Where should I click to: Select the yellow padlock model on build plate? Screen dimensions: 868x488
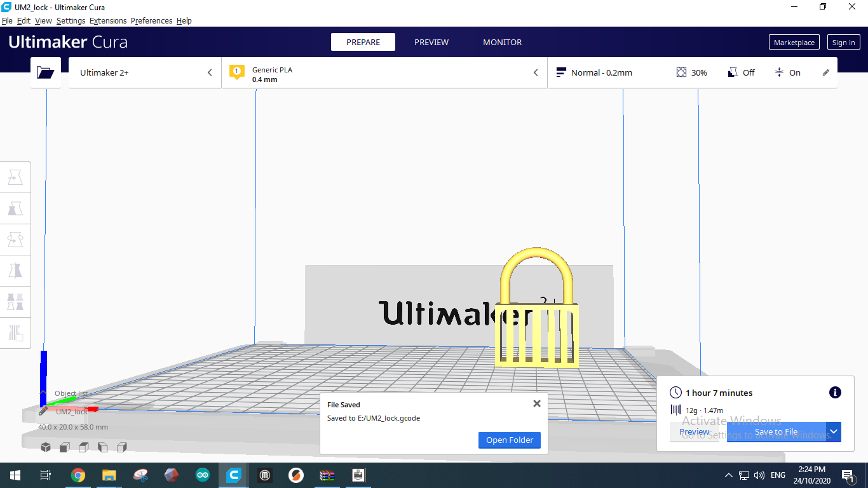[x=537, y=309]
